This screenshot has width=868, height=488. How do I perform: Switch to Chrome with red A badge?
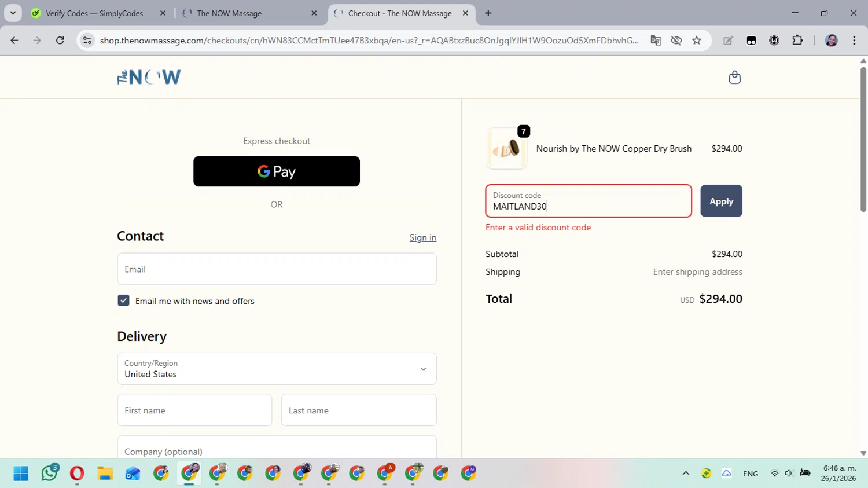[385, 474]
